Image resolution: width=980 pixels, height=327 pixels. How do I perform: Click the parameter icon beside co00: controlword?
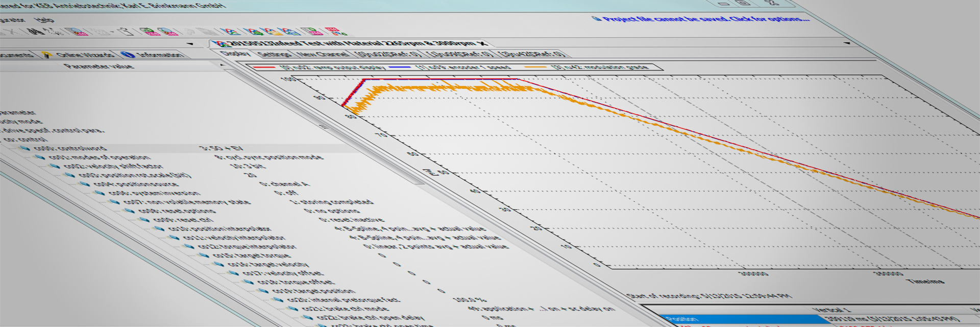[x=24, y=149]
